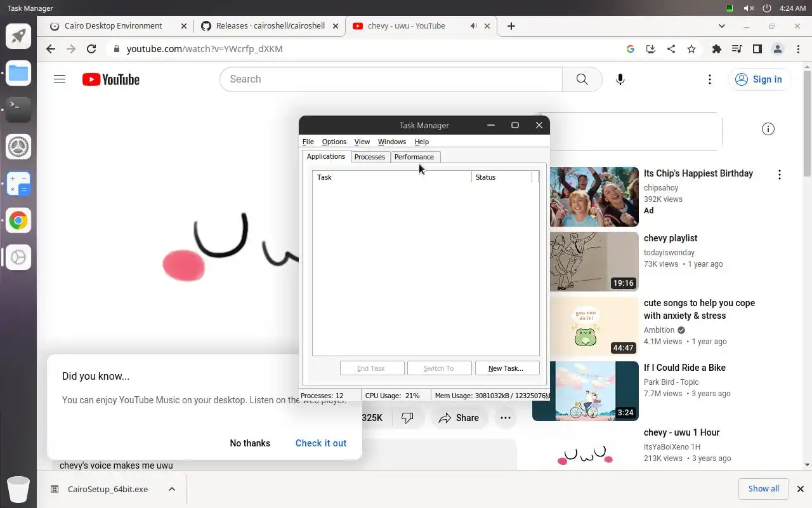This screenshot has height=508, width=812.
Task: Go to YouTube home via logo
Action: point(110,79)
